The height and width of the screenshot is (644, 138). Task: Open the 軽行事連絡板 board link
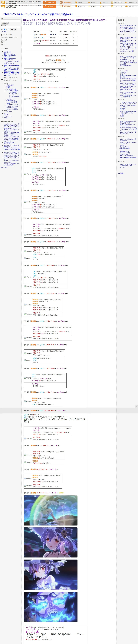pyautogui.click(x=10, y=85)
